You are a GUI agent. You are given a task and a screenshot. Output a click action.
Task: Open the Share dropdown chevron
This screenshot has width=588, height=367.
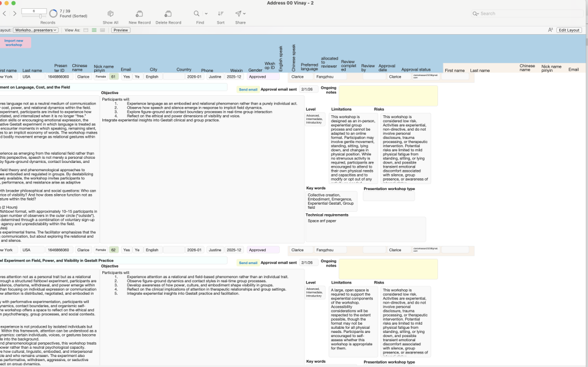243,13
